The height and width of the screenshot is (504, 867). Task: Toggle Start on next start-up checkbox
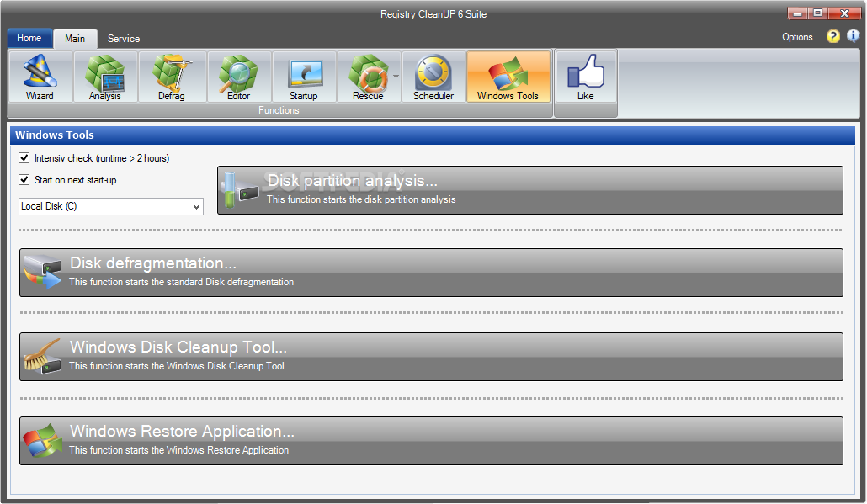point(24,179)
